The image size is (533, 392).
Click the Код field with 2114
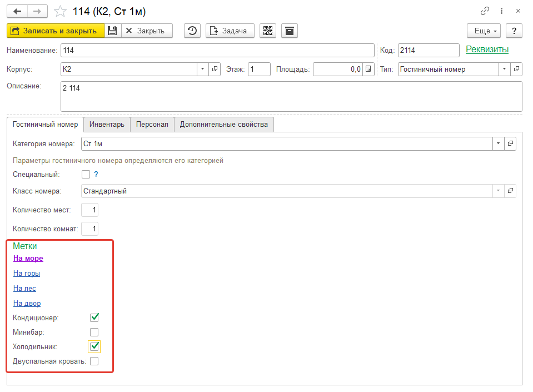pyautogui.click(x=429, y=50)
